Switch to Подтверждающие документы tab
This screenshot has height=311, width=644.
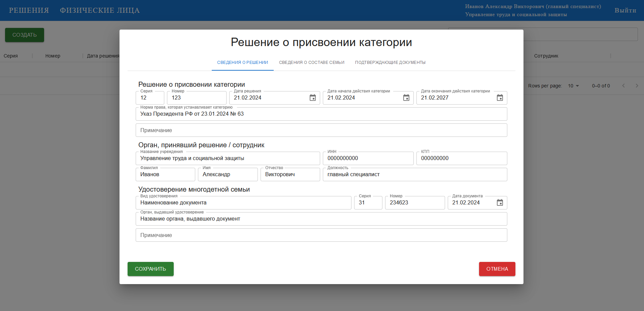tap(390, 63)
